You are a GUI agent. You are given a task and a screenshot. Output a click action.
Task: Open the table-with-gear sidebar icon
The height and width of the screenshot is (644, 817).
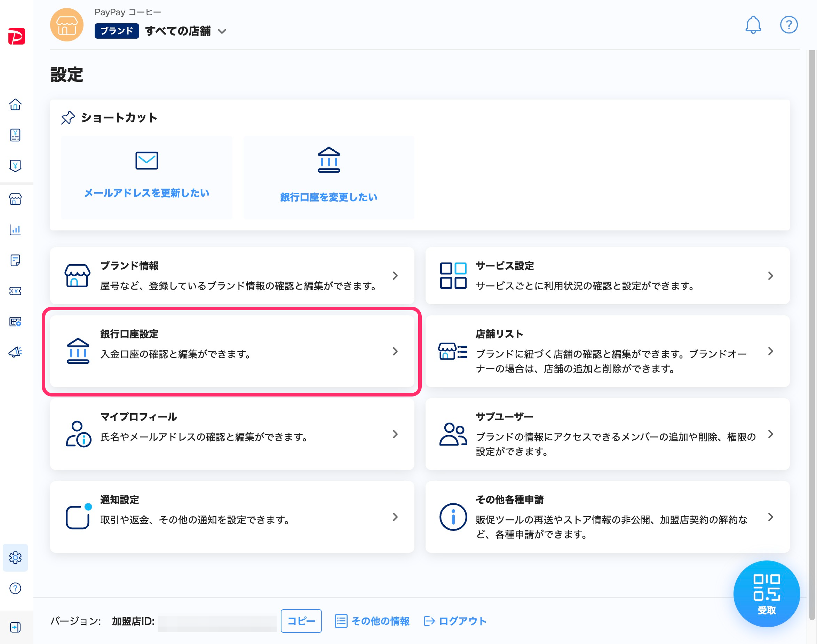pyautogui.click(x=15, y=321)
